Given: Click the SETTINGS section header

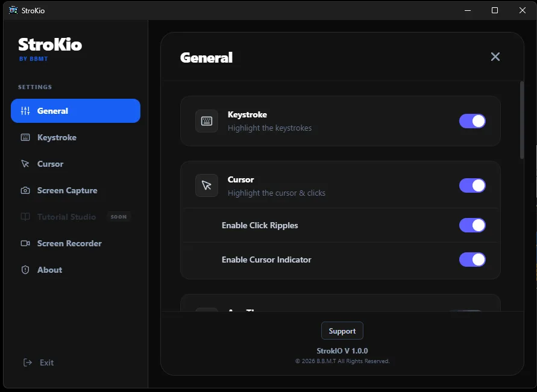Looking at the screenshot, I should point(35,87).
